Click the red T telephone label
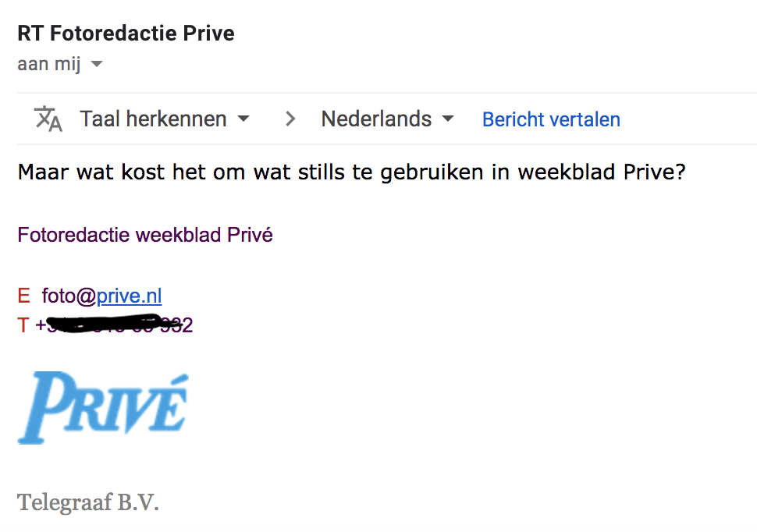The height and width of the screenshot is (532, 757). [23, 325]
